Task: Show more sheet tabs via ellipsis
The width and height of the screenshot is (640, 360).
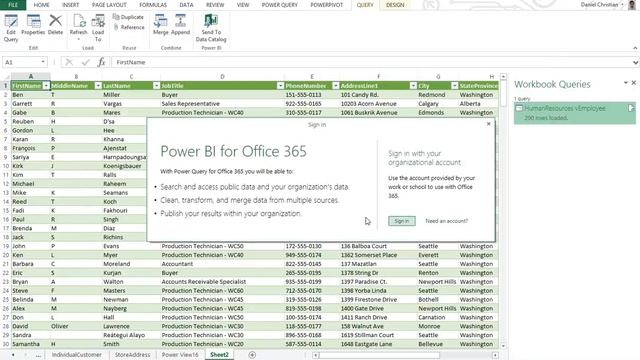Action: 38,355
